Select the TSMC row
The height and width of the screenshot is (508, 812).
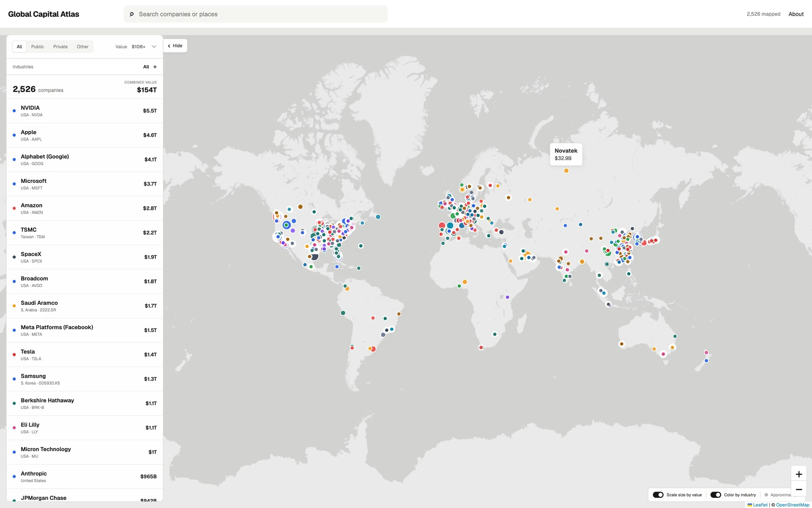pyautogui.click(x=85, y=233)
